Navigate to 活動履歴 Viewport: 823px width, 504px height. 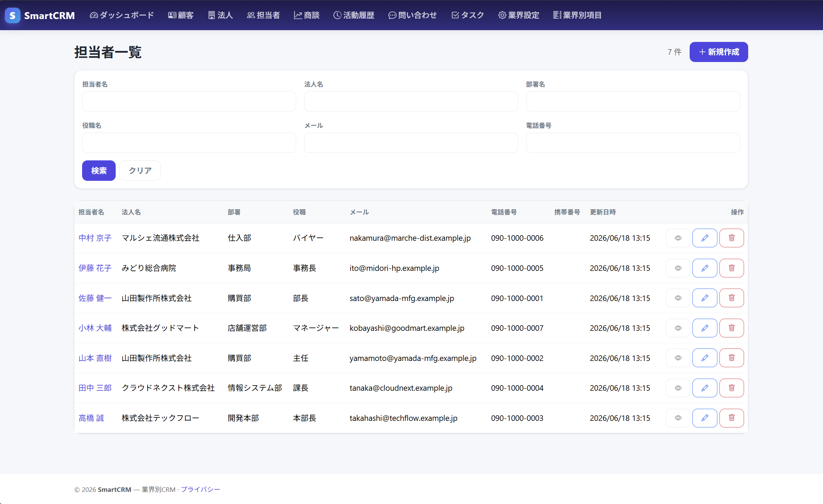pyautogui.click(x=354, y=15)
